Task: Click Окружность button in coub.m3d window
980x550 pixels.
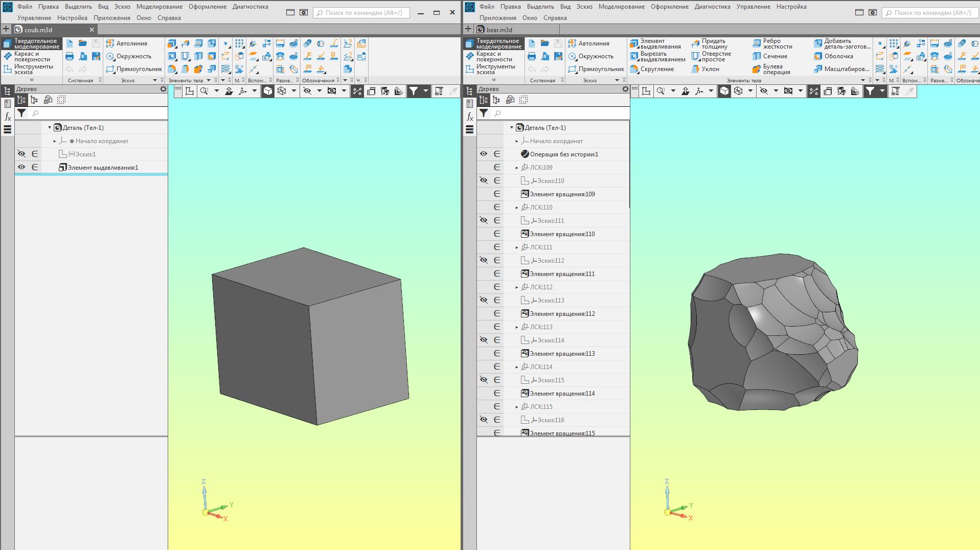Action: (129, 56)
